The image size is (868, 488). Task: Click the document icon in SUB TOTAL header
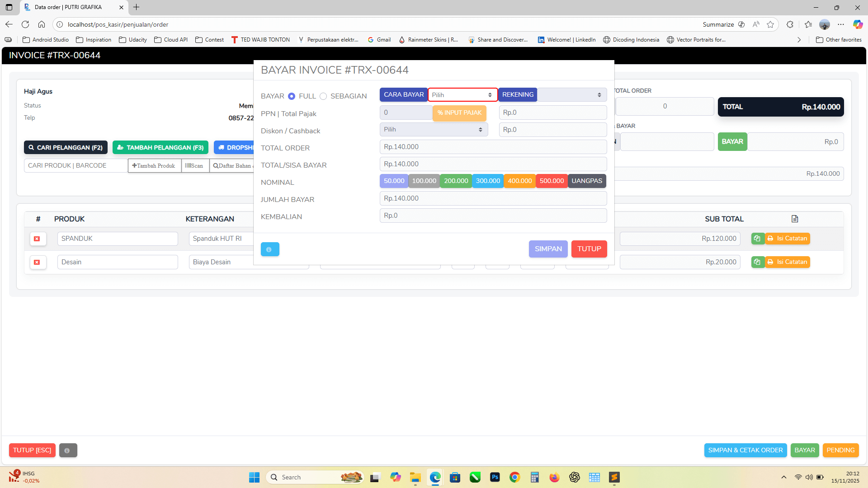tap(795, 219)
